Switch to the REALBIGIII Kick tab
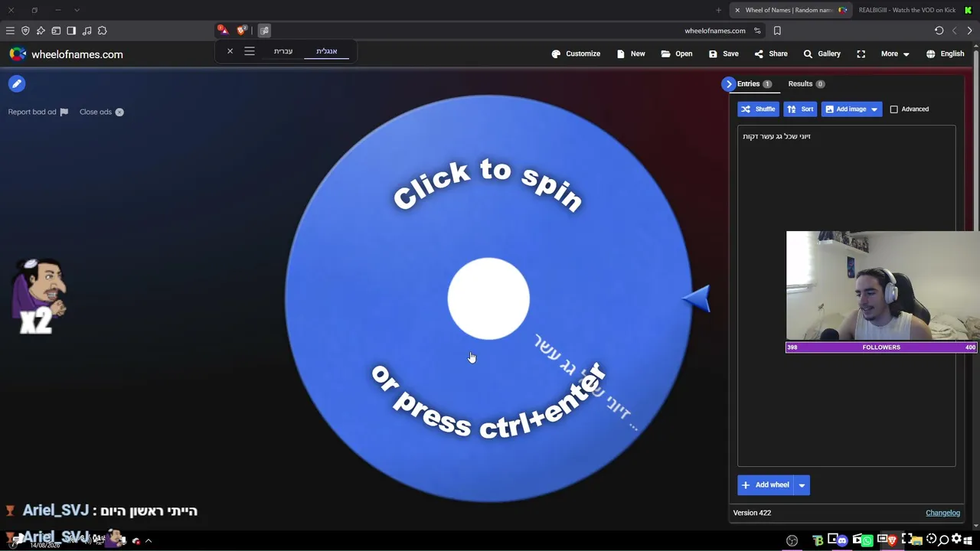980x551 pixels. tap(914, 10)
